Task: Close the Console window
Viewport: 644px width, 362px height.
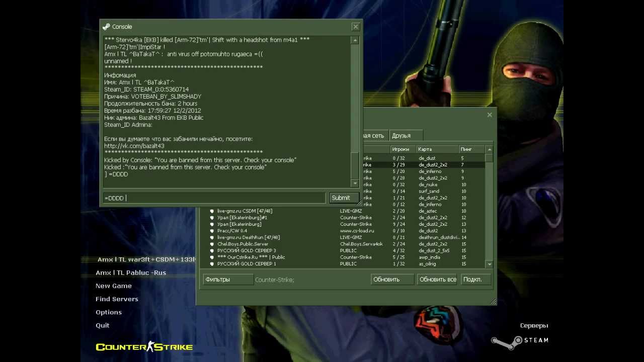Action: [356, 27]
